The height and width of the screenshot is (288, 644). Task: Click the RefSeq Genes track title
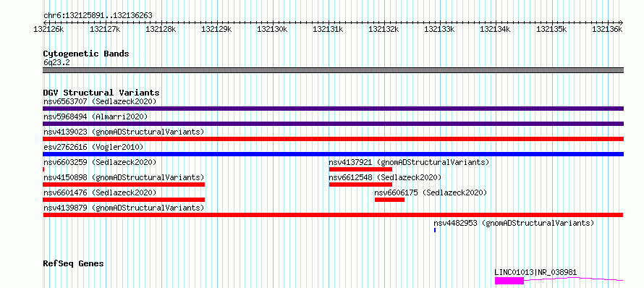click(73, 263)
